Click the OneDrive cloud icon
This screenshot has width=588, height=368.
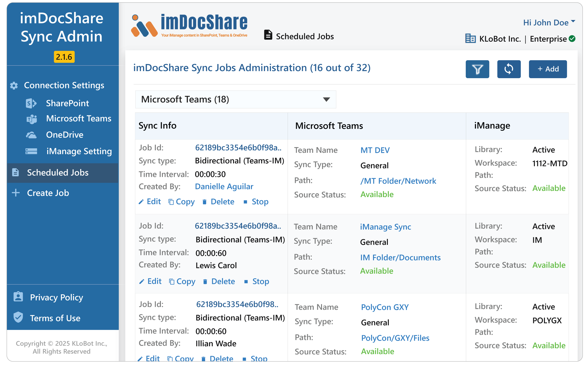pyautogui.click(x=31, y=135)
